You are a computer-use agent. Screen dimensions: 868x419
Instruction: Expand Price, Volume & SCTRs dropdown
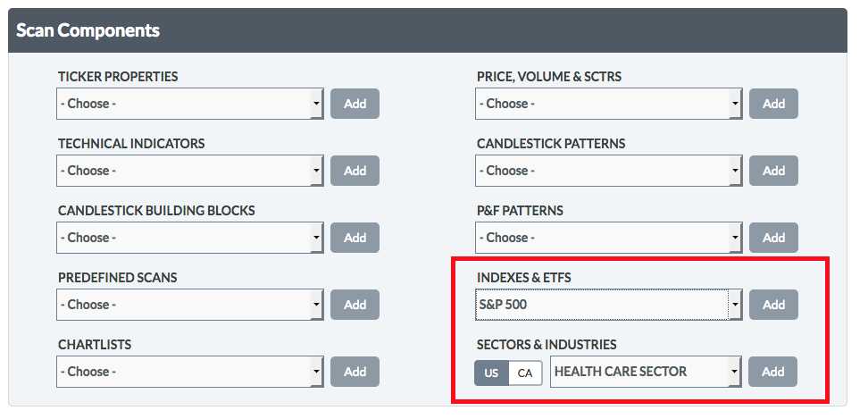(x=608, y=104)
